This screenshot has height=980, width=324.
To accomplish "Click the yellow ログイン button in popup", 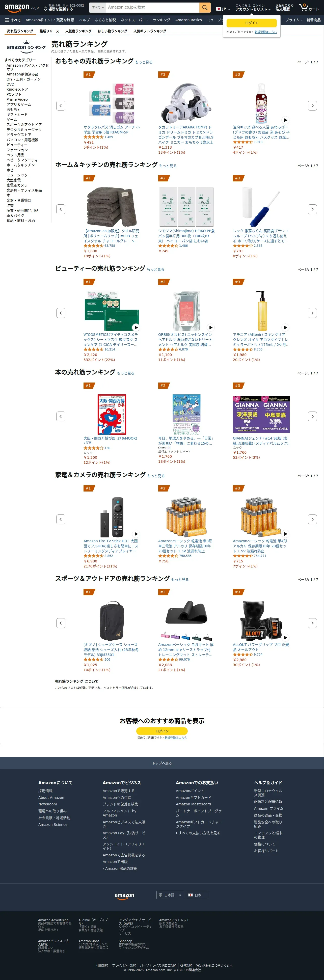I will pyautogui.click(x=252, y=23).
